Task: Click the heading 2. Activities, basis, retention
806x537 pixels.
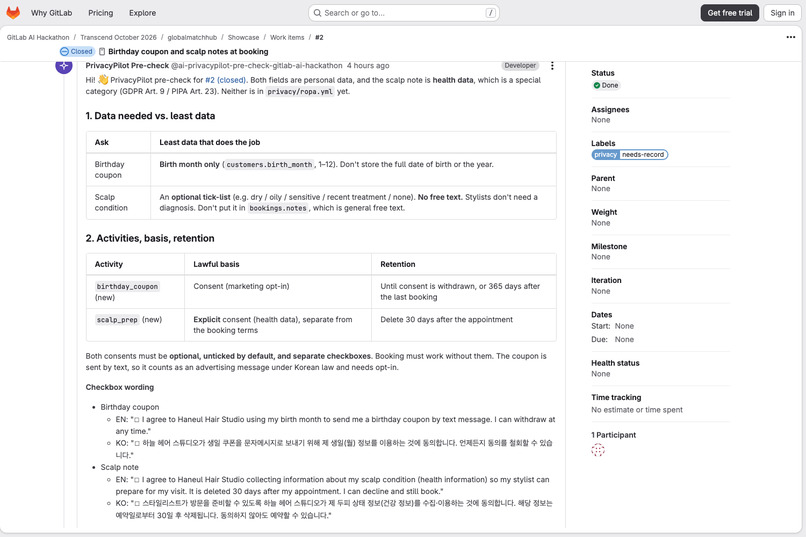Action: pyautogui.click(x=150, y=238)
